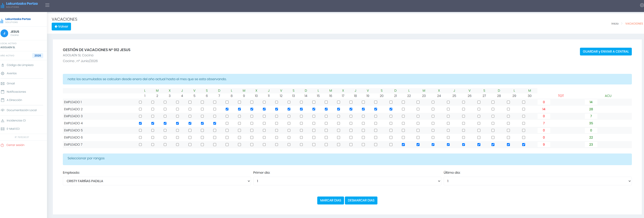Click the IP address text in sidebar

pyautogui.click(x=22, y=137)
